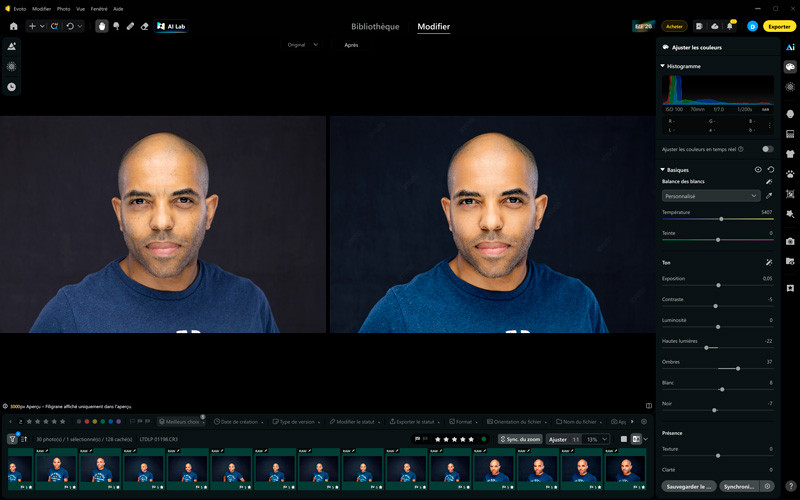Open the notifications bell icon
The image size is (800, 500).
coord(730,26)
